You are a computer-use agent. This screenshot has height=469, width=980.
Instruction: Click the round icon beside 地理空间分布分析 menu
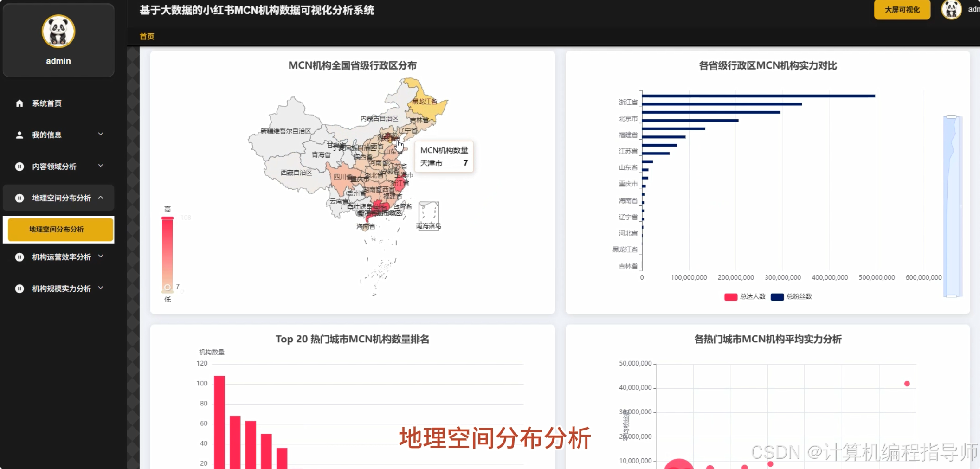click(19, 198)
